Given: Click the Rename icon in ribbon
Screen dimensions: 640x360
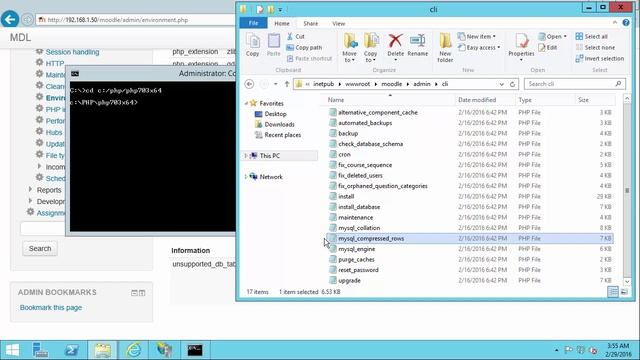Looking at the screenshot, I should coord(418,45).
